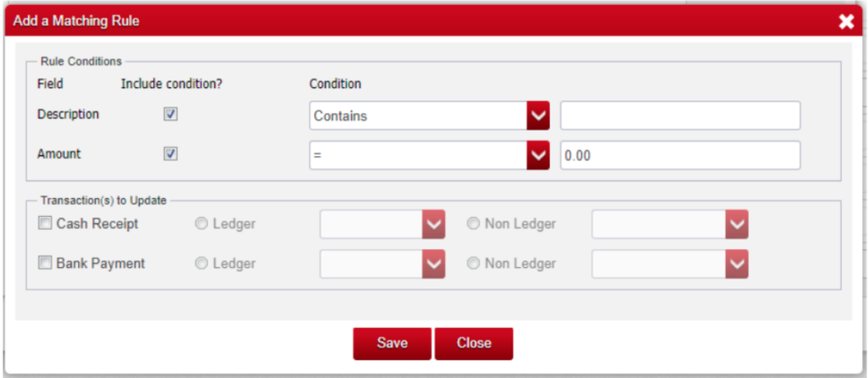Screen dimensions: 868x378
Task: Click the Add a Matching Rule title bar
Action: [x=339, y=21]
